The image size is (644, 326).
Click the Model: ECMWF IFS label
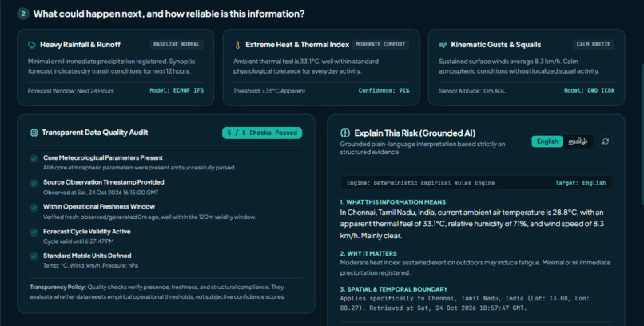pyautogui.click(x=177, y=91)
